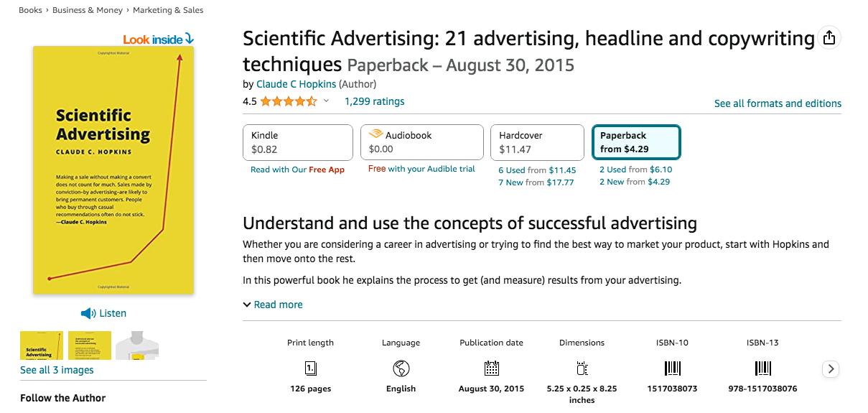Click the Look inside arrow badge
The height and width of the screenshot is (413, 868).
[158, 40]
